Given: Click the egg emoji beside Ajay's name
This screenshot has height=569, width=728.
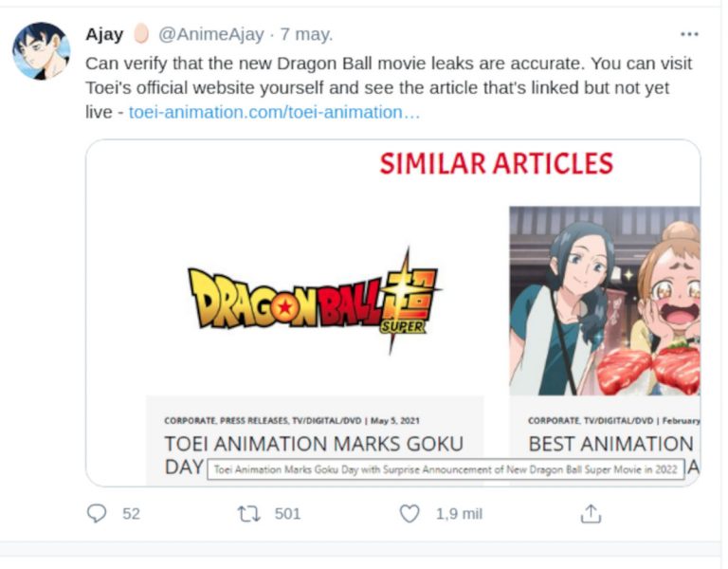Looking at the screenshot, I should [x=140, y=34].
